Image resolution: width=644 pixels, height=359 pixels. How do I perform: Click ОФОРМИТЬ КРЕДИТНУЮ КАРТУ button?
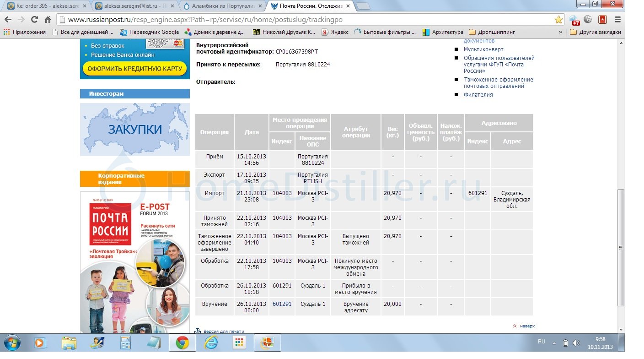pyautogui.click(x=135, y=69)
